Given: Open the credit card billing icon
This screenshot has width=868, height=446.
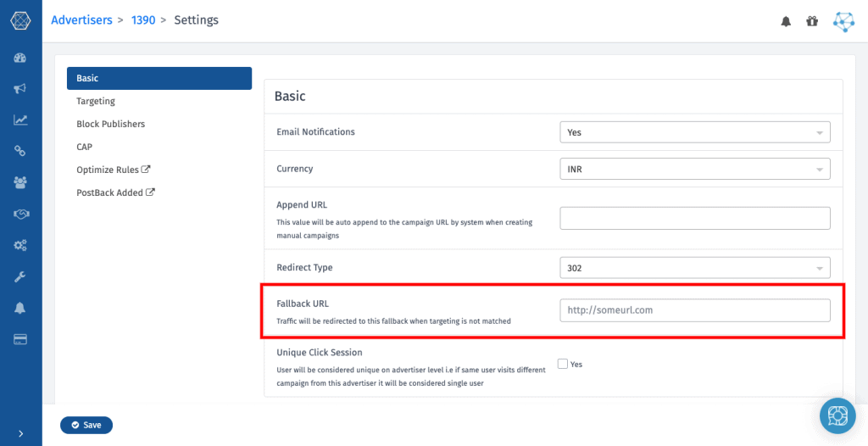Looking at the screenshot, I should coord(20,339).
